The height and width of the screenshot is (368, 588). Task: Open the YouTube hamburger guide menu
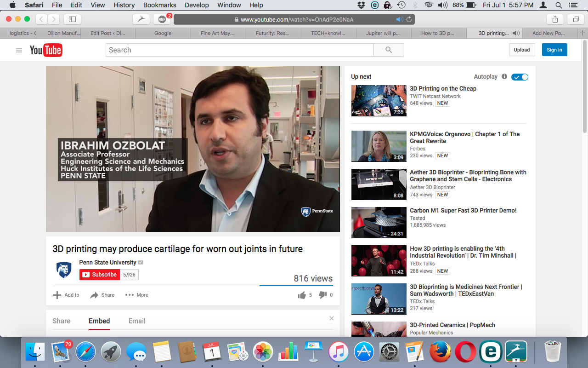(x=19, y=50)
